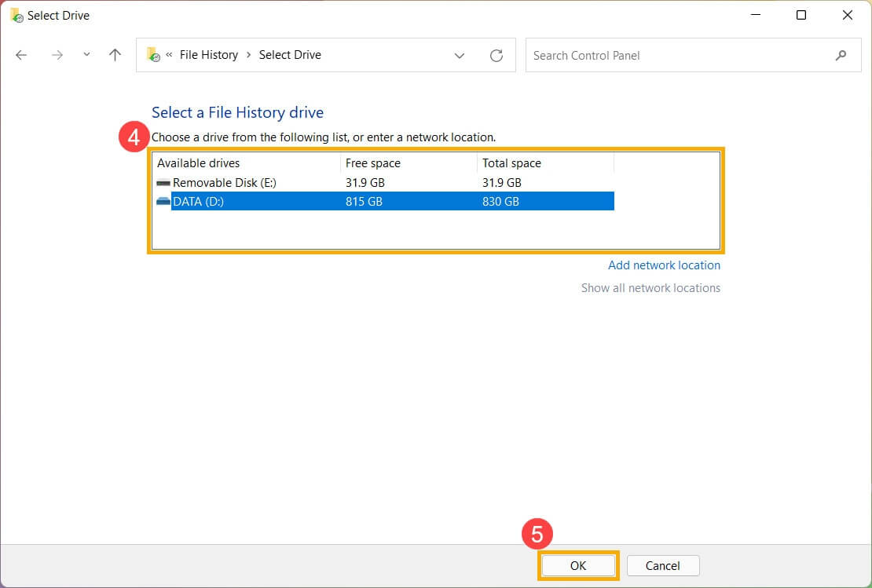Click the Removable Disk (E:) drive icon
Viewport: 872px width, 588px height.
[163, 183]
